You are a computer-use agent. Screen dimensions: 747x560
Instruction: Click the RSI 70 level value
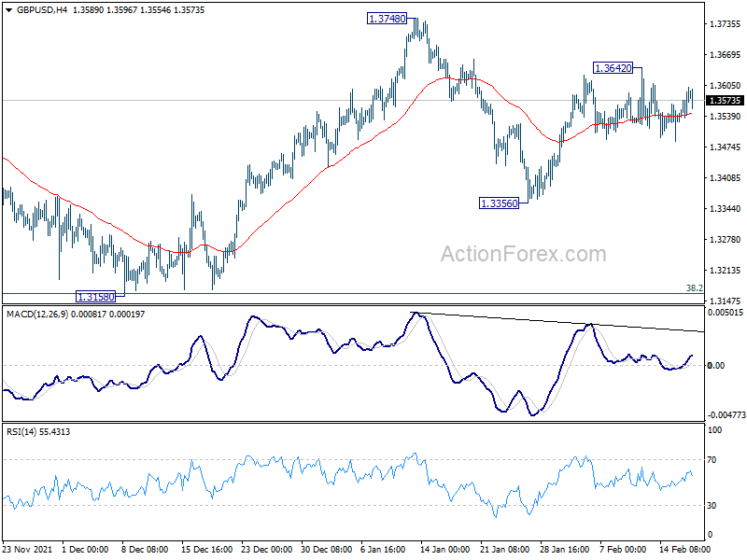[712, 459]
